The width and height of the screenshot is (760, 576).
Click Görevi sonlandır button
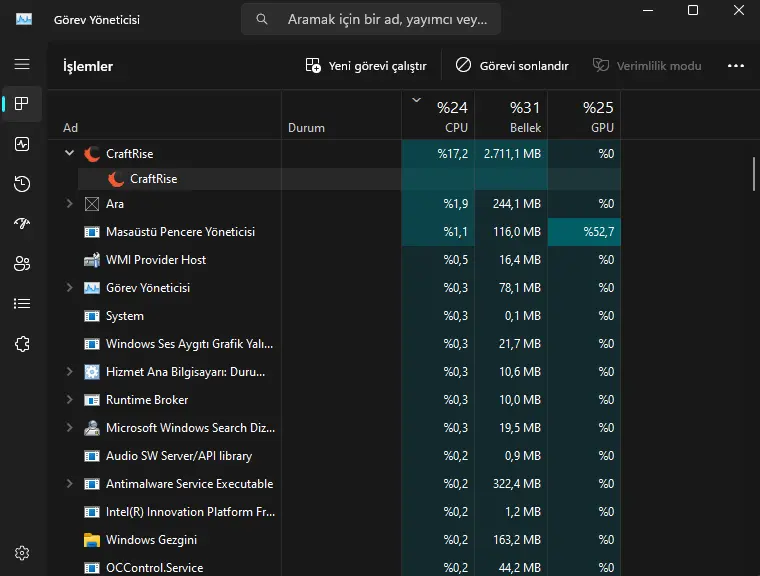pos(512,66)
